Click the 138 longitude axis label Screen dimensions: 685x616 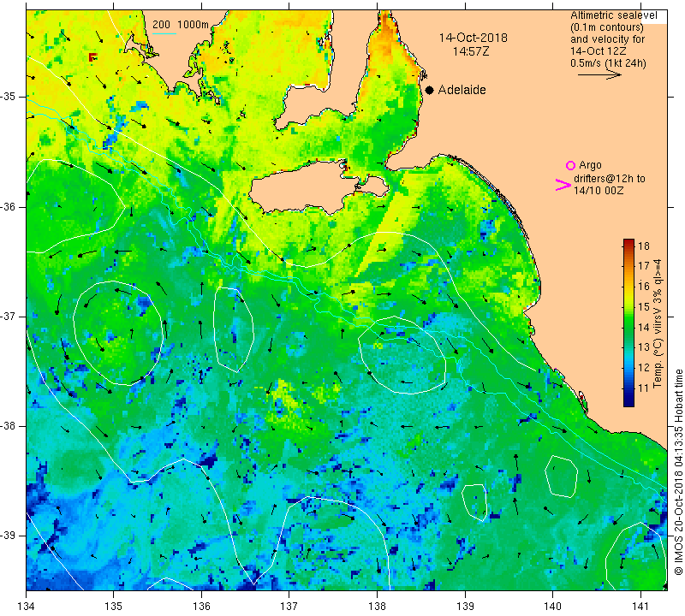tap(377, 606)
